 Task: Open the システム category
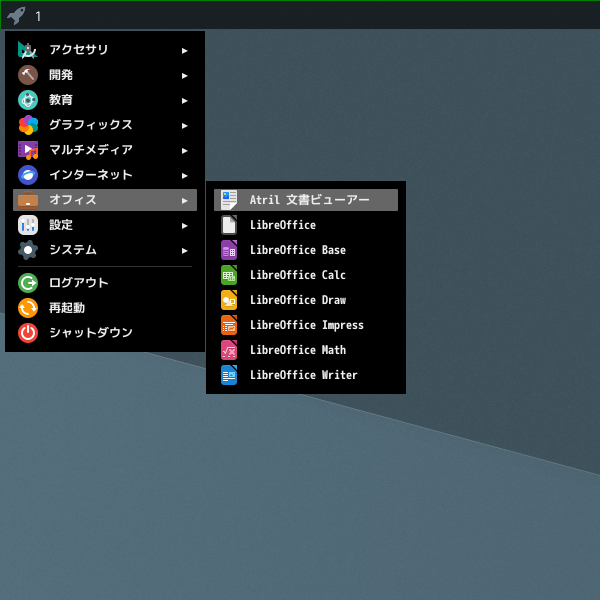105,250
